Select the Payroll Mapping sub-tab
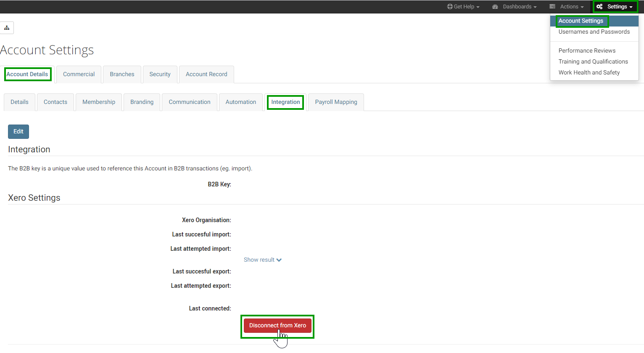This screenshot has height=353, width=644. (x=336, y=102)
